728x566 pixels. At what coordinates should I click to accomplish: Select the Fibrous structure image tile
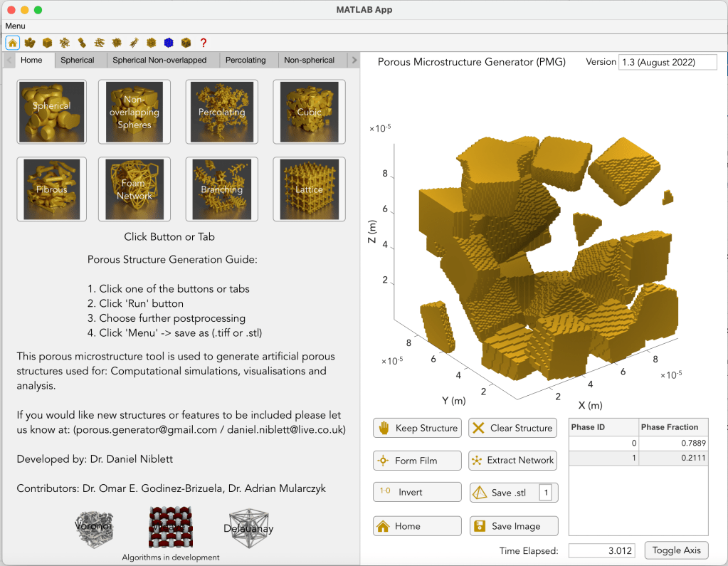[x=51, y=189]
